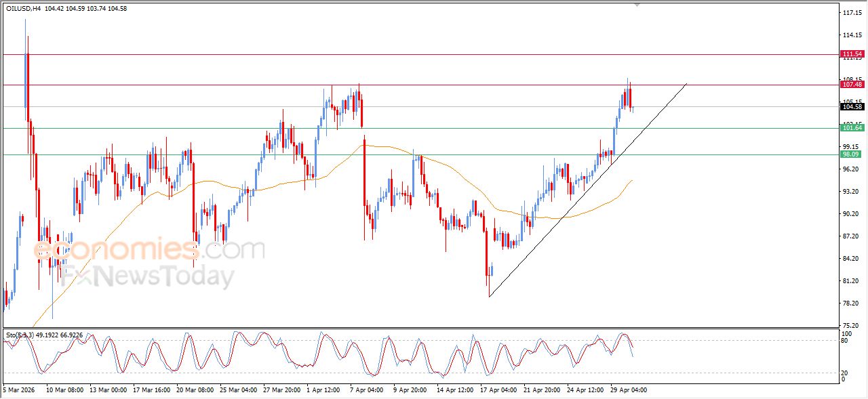
Task: Click the FxNewsToday watermark text
Action: coord(149,276)
